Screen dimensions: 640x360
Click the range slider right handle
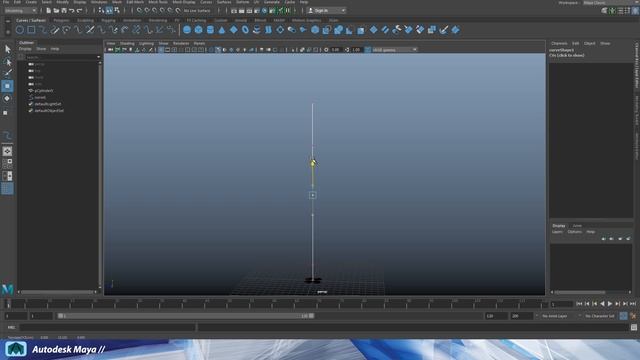311,316
